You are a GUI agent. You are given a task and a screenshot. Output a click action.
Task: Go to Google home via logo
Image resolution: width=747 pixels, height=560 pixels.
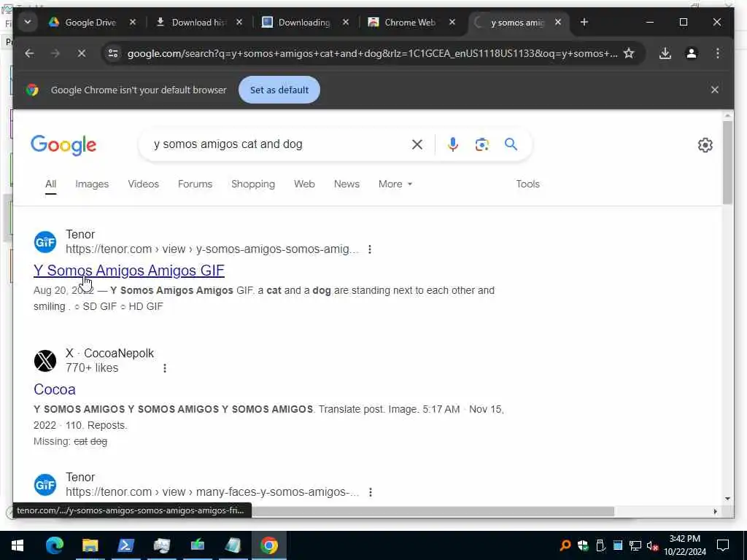(63, 145)
